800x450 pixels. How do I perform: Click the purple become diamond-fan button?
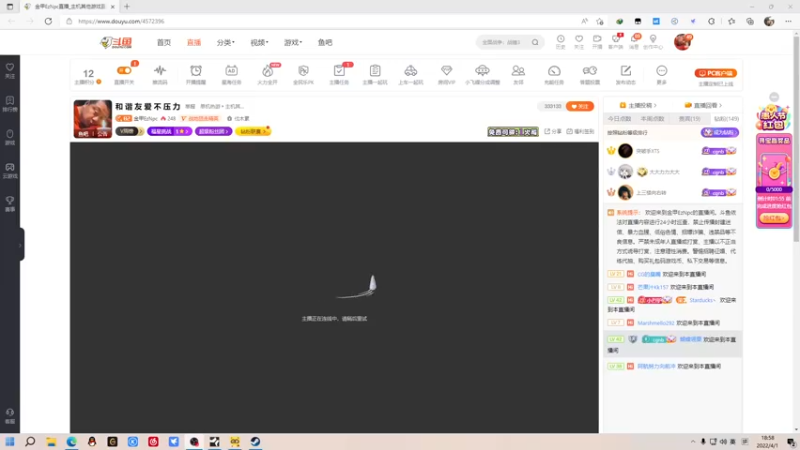click(x=720, y=132)
